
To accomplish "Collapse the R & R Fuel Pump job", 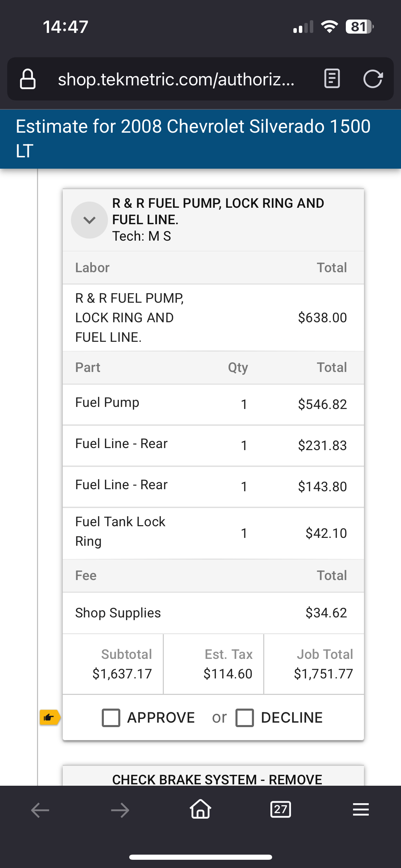I will coord(89,220).
